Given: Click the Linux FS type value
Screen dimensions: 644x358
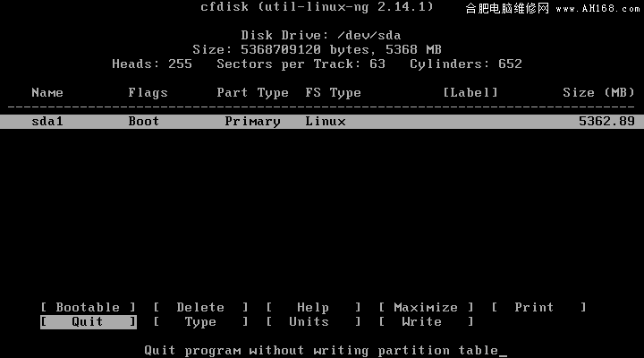Looking at the screenshot, I should 326,121.
